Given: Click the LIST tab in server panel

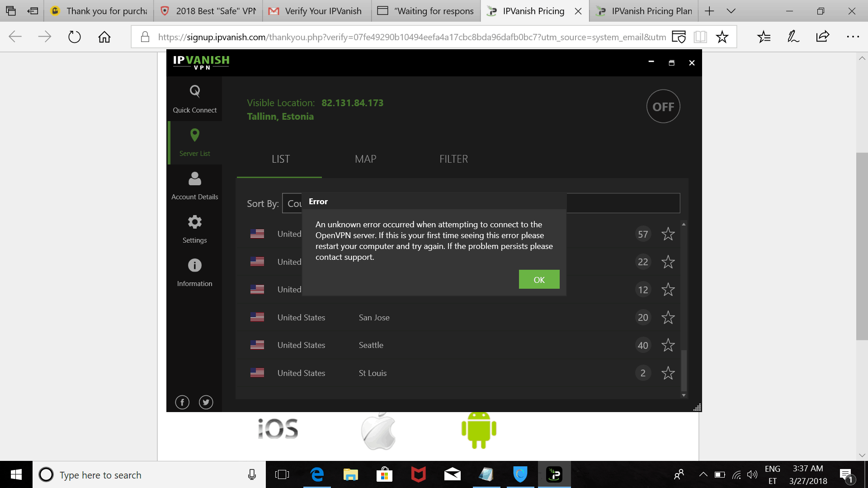Looking at the screenshot, I should [x=281, y=158].
